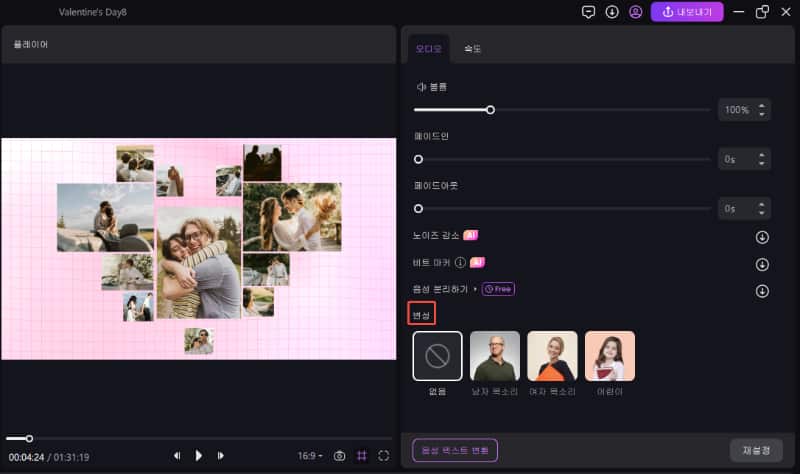Click the 음성 분리하기 label
This screenshot has width=800, height=474.
[x=440, y=289]
